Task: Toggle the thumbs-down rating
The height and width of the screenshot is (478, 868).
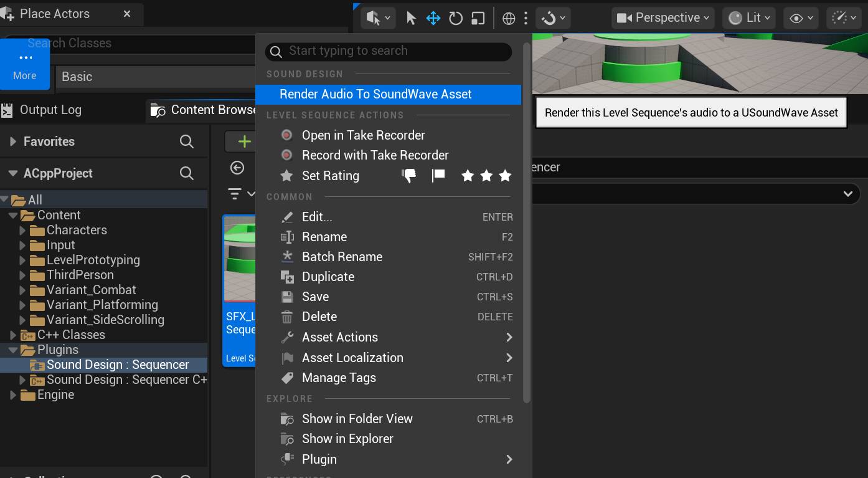Action: 408,176
